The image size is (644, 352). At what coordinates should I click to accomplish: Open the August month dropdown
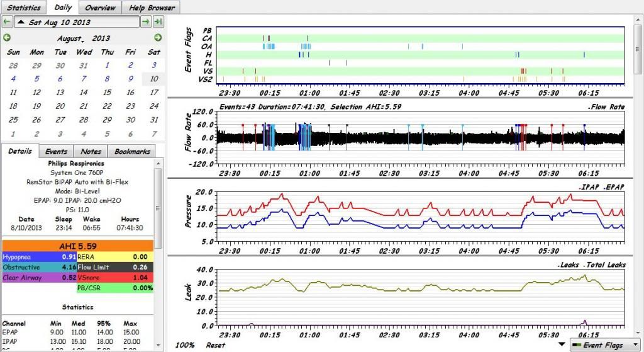(x=71, y=38)
